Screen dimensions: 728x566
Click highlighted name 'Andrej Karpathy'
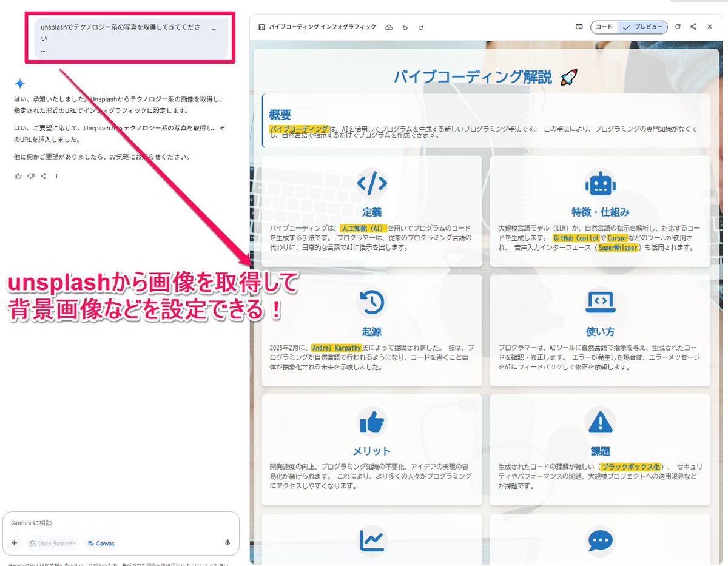pos(336,348)
